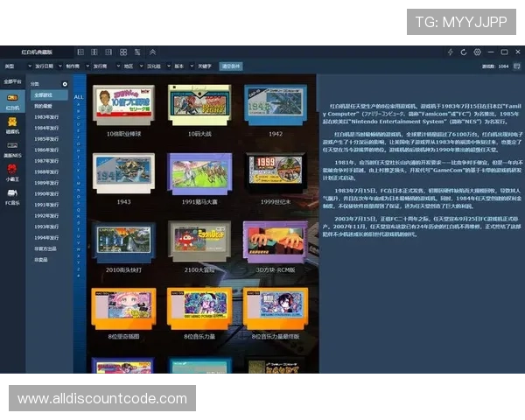The image size is (525, 420).
Task: Click the 关键字 keyword search field
Action: [206, 66]
